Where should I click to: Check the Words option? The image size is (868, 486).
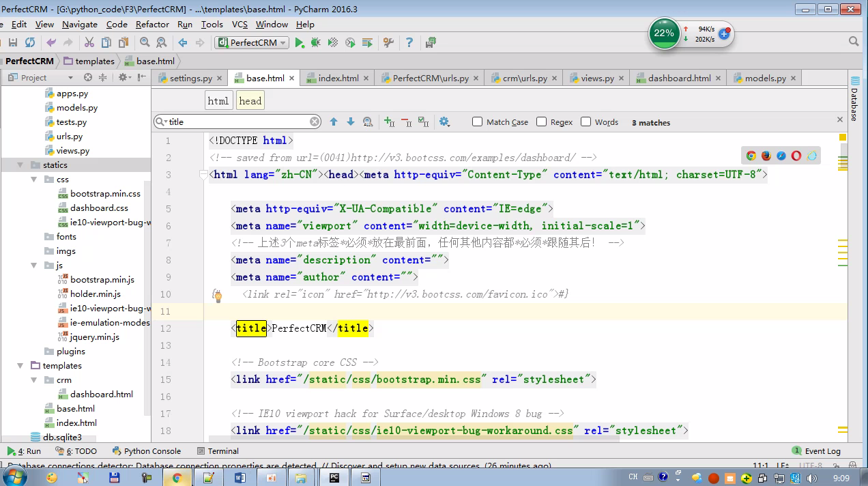[x=585, y=121]
